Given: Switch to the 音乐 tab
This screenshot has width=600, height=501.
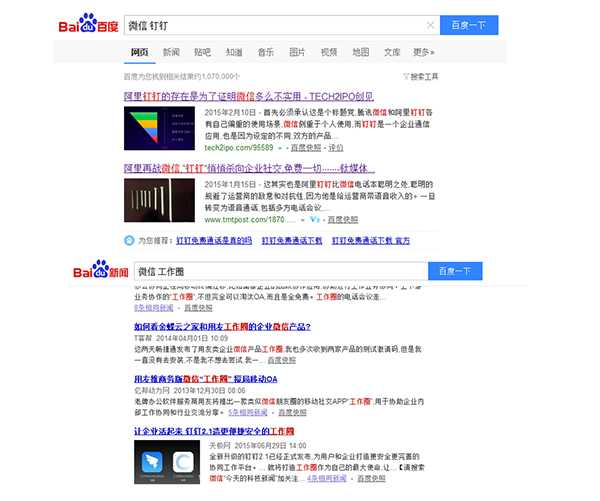Looking at the screenshot, I should click(x=266, y=52).
